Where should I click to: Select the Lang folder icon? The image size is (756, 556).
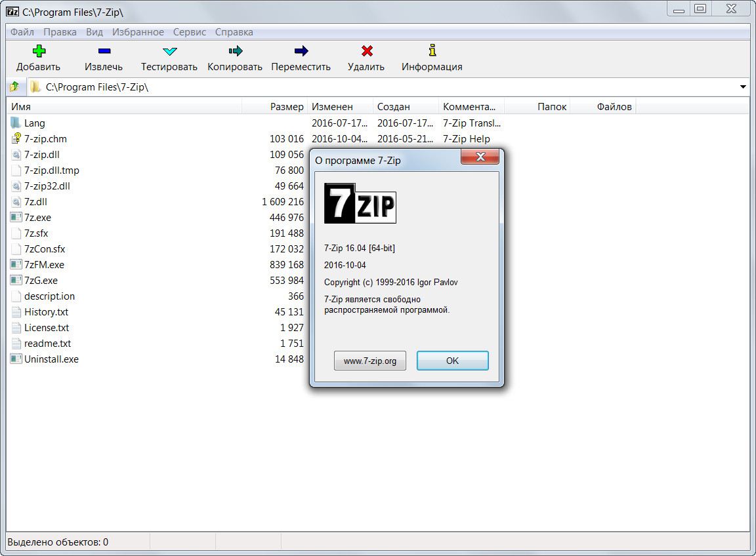[16, 123]
